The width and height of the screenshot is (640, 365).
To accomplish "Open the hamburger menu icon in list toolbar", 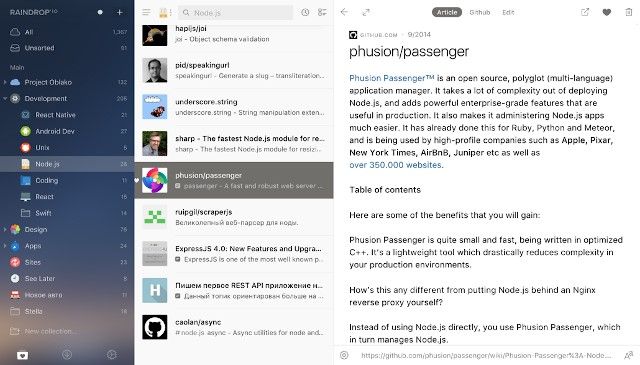I will (x=147, y=13).
